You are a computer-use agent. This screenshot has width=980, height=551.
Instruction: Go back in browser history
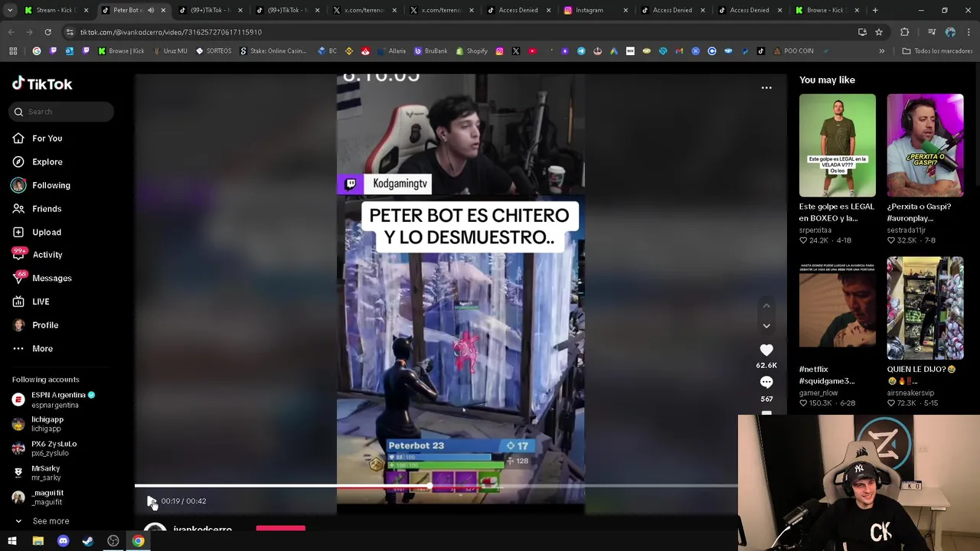pyautogui.click(x=11, y=32)
